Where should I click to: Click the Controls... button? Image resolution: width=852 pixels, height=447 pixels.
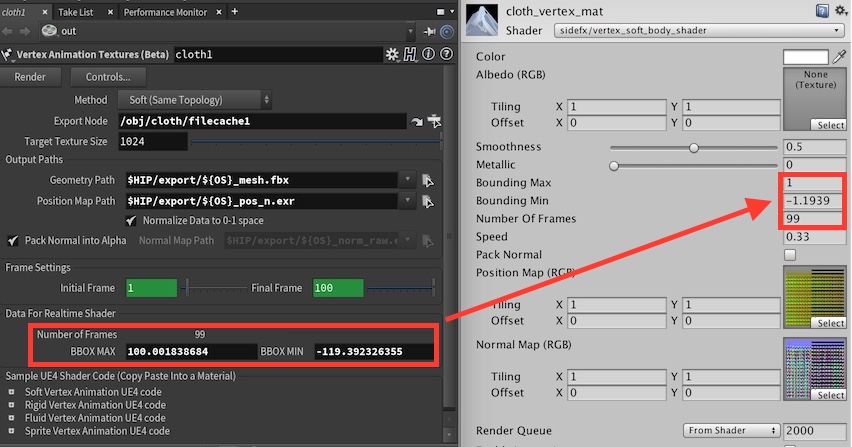[x=108, y=77]
